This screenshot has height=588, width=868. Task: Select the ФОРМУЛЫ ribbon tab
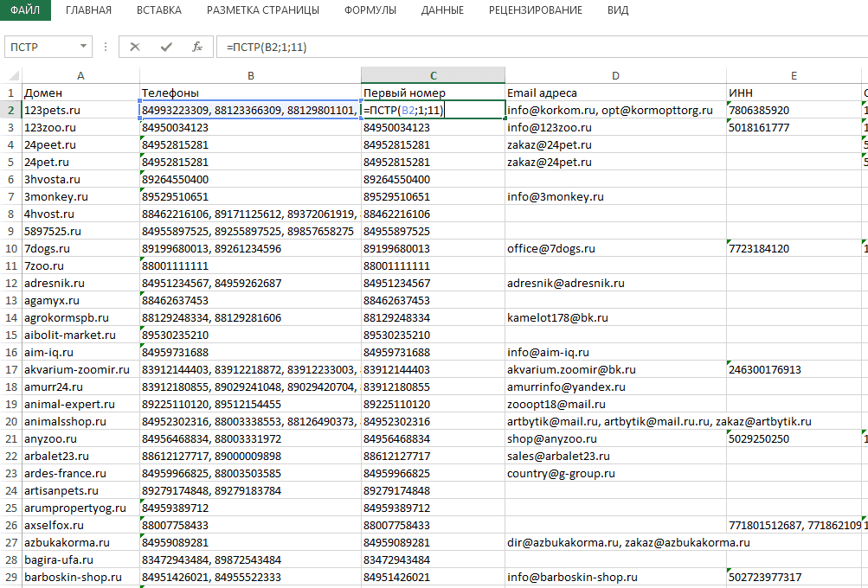[370, 10]
